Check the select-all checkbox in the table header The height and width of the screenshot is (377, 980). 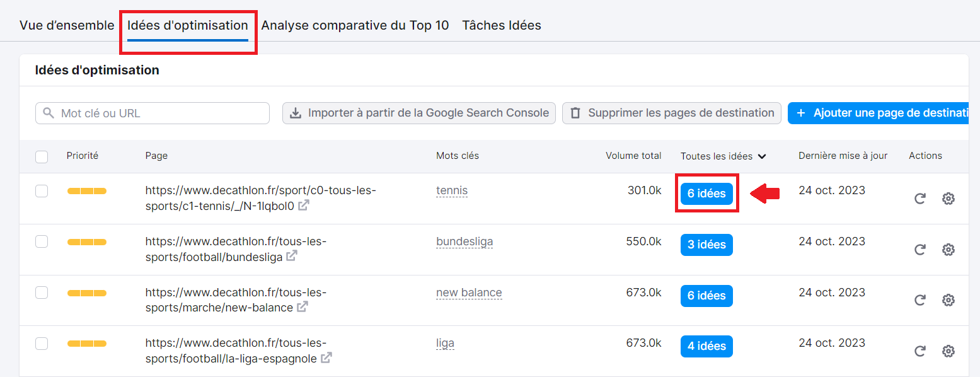[42, 156]
